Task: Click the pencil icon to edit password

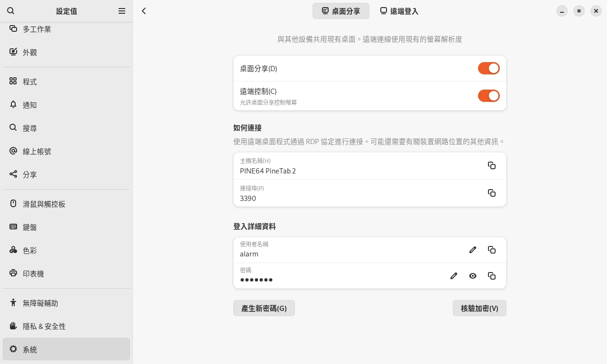Action: click(454, 276)
